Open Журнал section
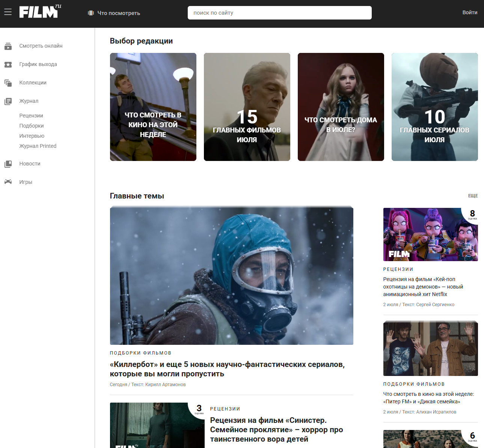This screenshot has height=448, width=484. [x=29, y=101]
